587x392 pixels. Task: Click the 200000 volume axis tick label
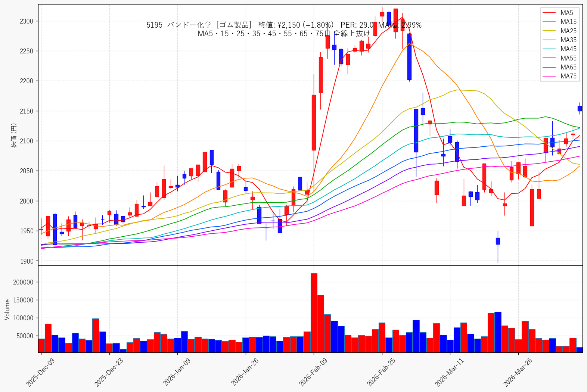24,282
